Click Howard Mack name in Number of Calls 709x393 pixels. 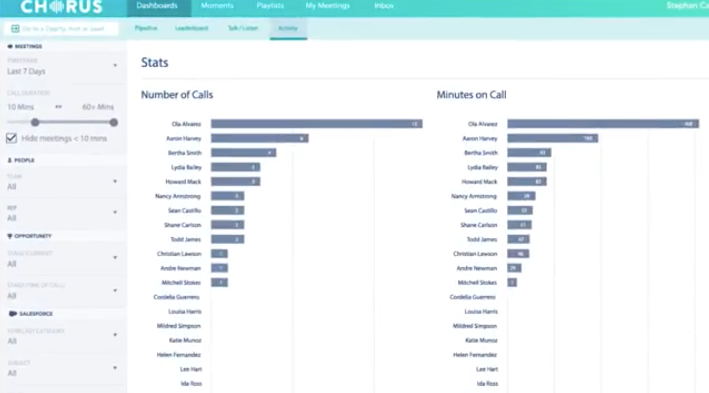183,182
